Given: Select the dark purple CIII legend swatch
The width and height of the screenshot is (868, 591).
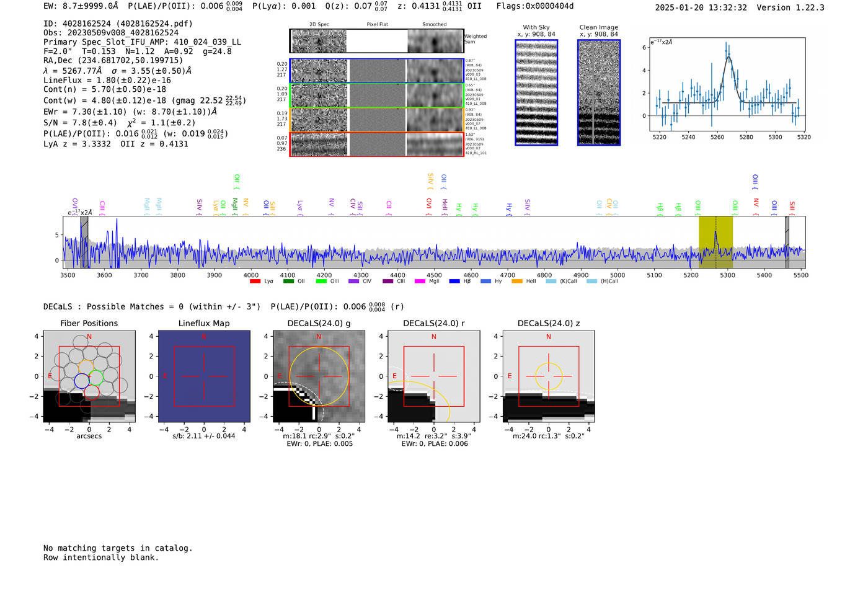Looking at the screenshot, I should click(x=388, y=282).
